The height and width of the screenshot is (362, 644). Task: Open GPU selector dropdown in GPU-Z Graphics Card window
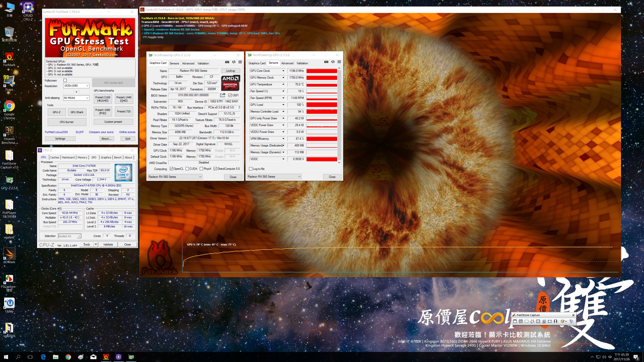coord(175,177)
